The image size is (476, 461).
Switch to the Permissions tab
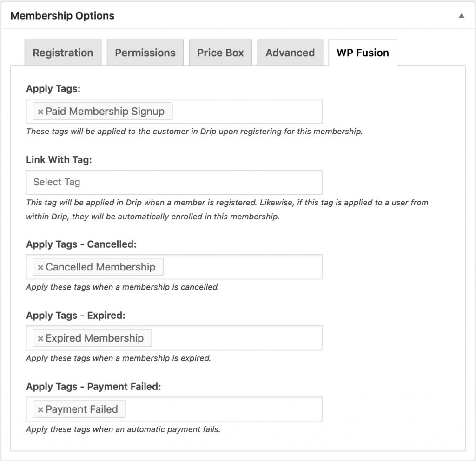pos(145,53)
